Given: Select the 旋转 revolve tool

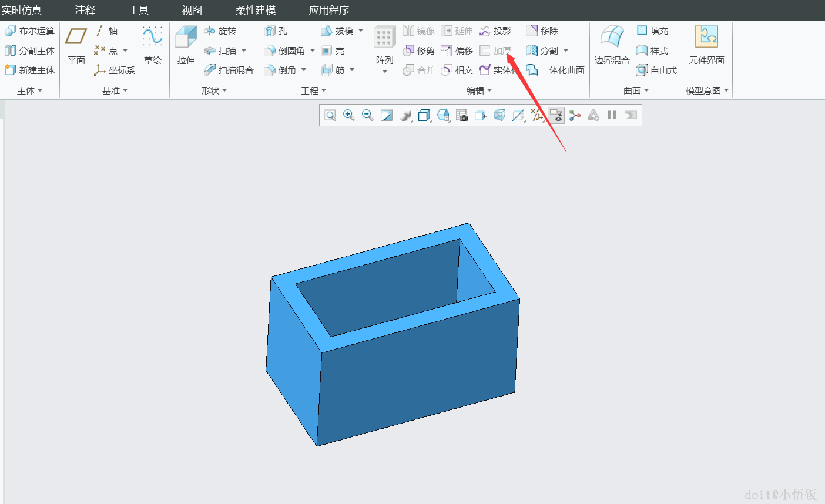Looking at the screenshot, I should tap(220, 31).
